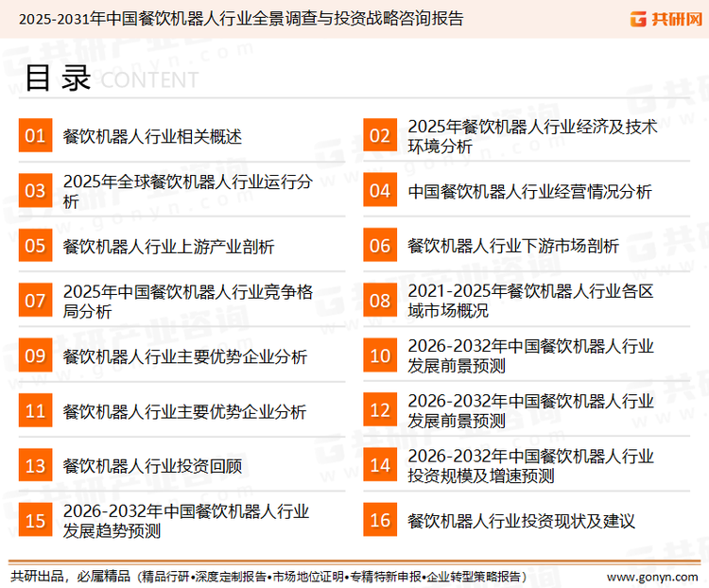Open the www.gonyn.com link in the footer

650,576
